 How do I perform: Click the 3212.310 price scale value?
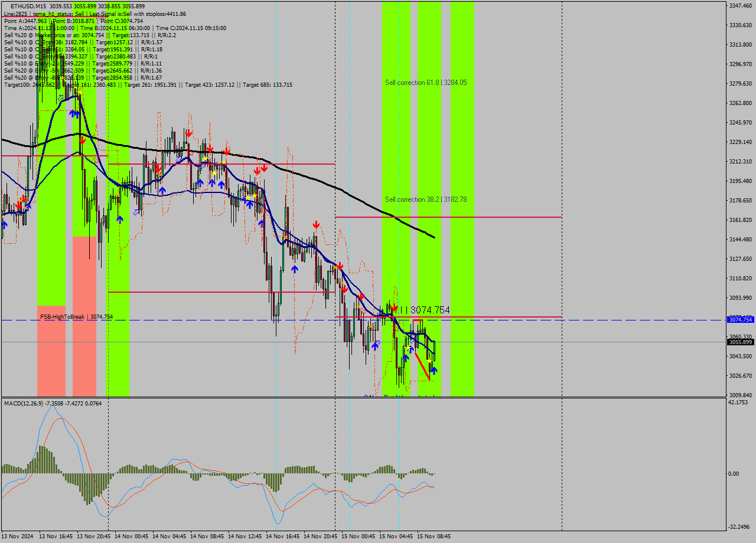pyautogui.click(x=741, y=162)
